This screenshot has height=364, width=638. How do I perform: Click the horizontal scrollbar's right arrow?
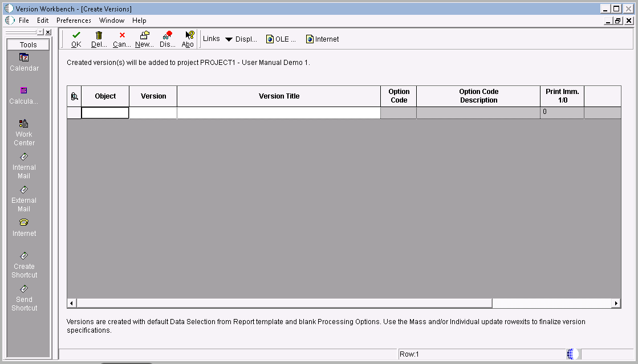coord(616,302)
